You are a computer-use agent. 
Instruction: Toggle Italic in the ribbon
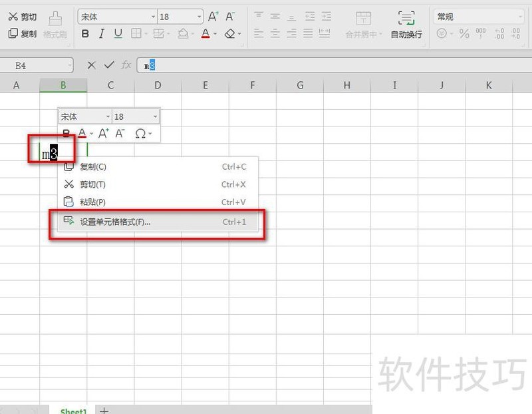[x=102, y=34]
